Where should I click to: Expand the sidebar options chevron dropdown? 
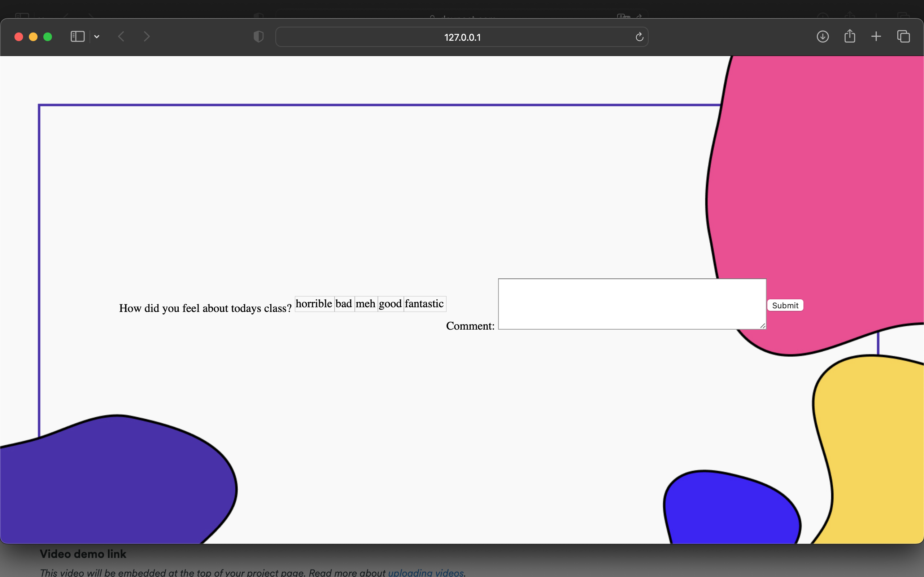coord(97,37)
